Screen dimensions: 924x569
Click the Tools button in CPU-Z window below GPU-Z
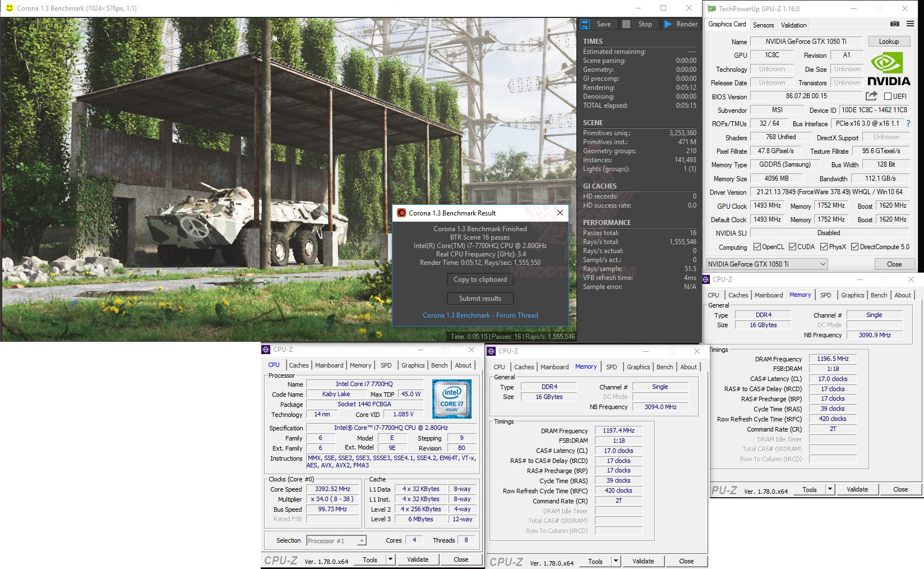[x=810, y=489]
